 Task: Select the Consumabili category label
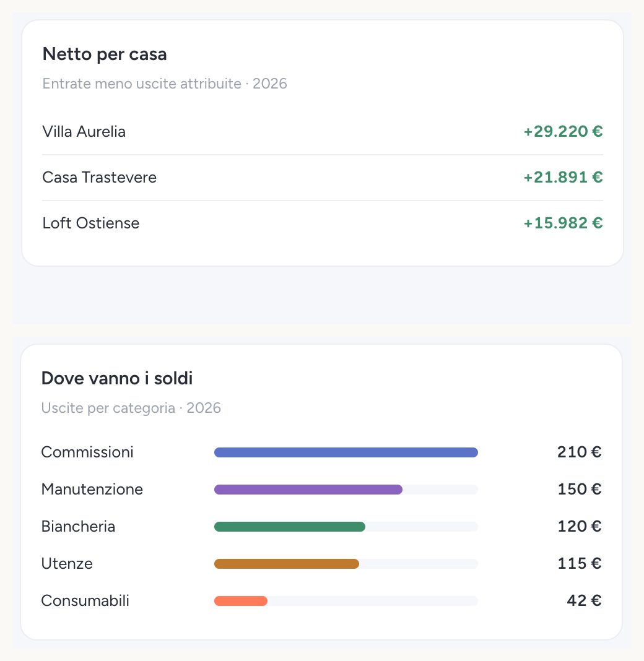coord(85,600)
